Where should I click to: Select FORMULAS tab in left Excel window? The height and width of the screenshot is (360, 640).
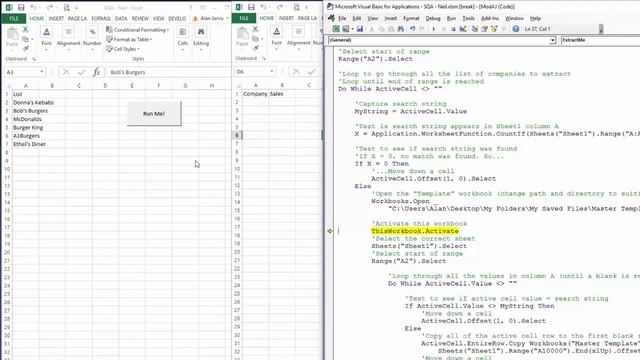[x=101, y=18]
